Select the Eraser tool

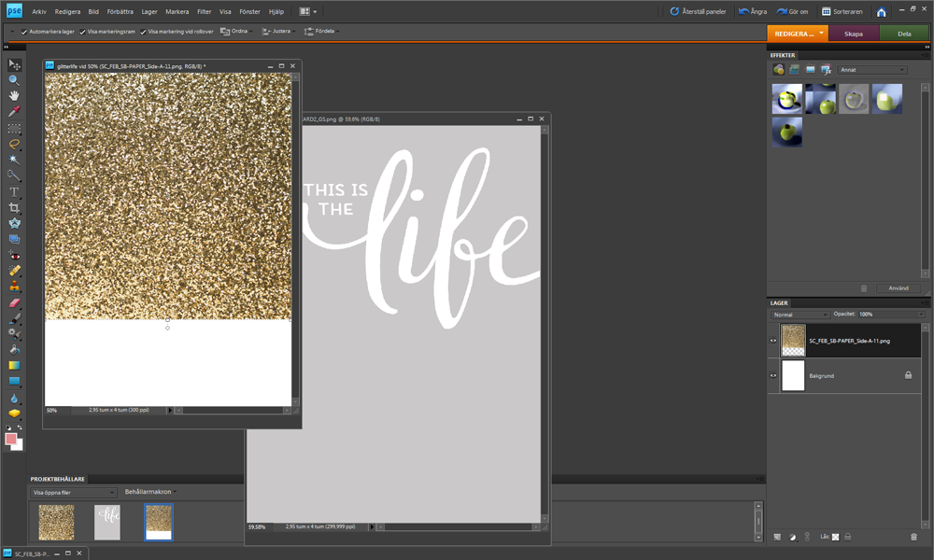13,302
